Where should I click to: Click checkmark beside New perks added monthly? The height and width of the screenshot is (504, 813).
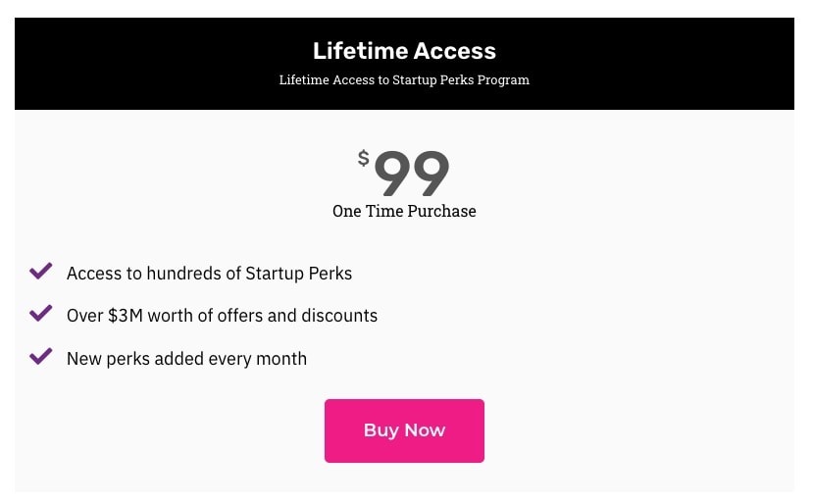click(x=40, y=357)
